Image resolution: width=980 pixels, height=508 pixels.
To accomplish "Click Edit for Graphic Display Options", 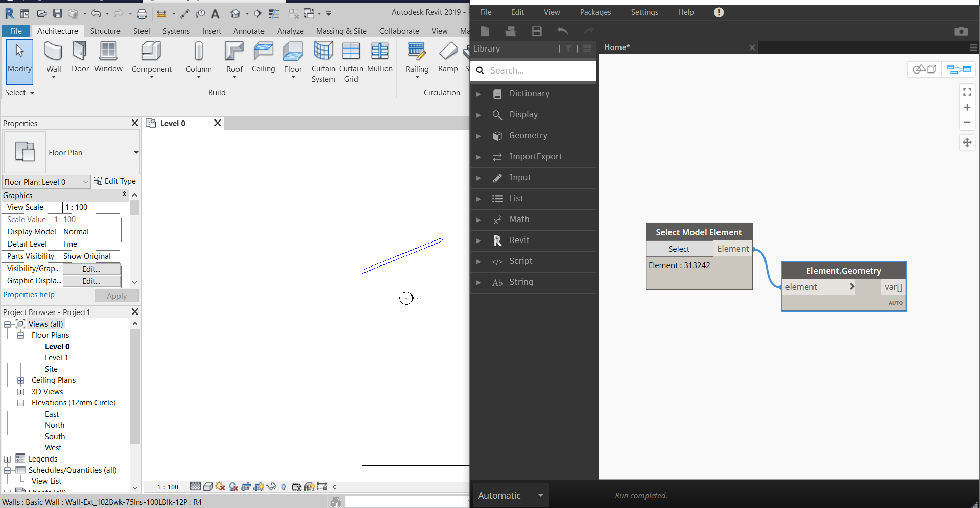I will [x=91, y=281].
